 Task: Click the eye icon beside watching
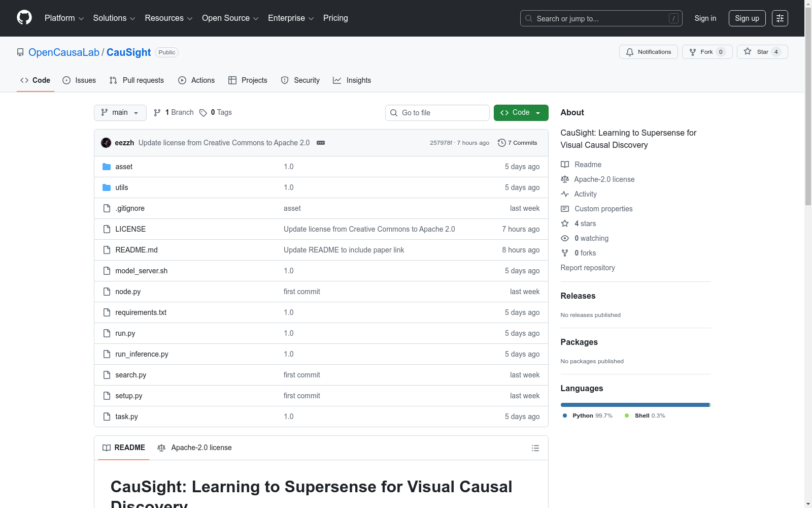point(565,238)
